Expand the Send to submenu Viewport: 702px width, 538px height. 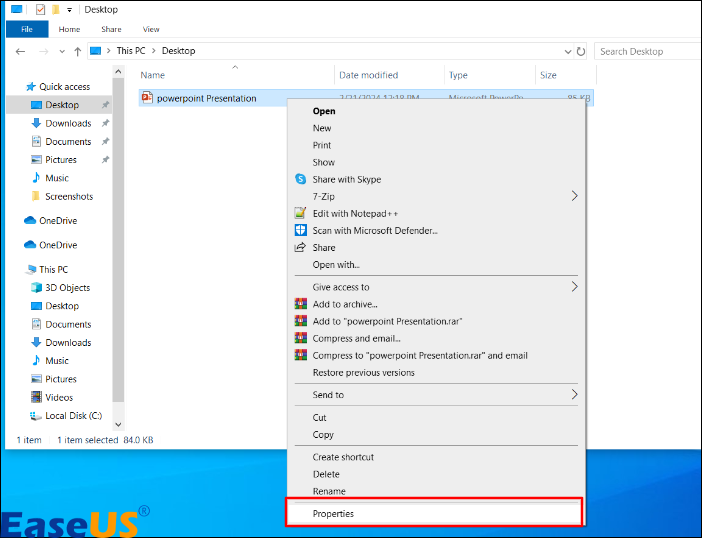pyautogui.click(x=574, y=395)
